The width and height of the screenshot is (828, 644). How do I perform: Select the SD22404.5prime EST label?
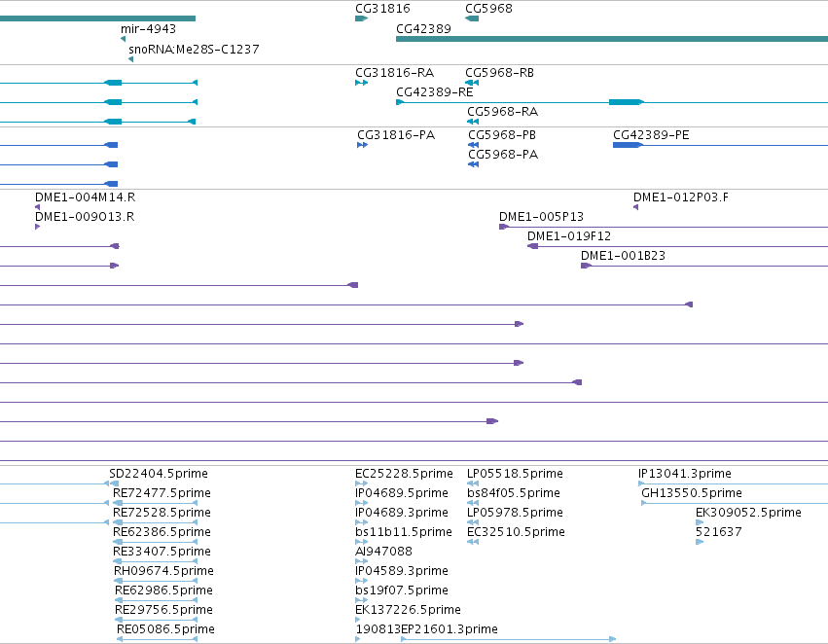pos(159,474)
